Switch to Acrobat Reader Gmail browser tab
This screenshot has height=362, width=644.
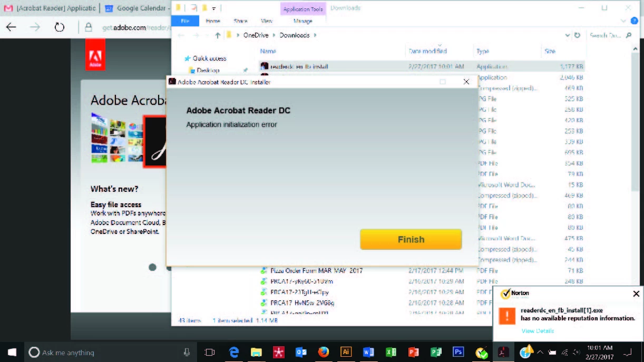[50, 8]
